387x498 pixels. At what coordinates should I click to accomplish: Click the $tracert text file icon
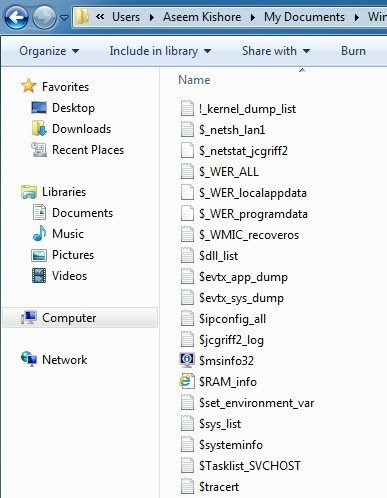pyautogui.click(x=187, y=486)
